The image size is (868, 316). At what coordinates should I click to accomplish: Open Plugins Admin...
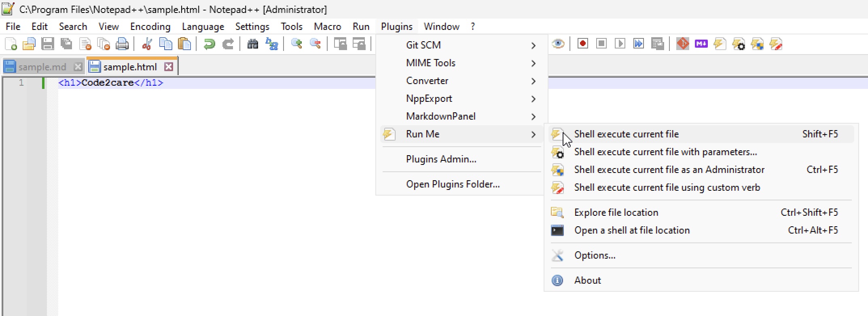(x=462, y=159)
